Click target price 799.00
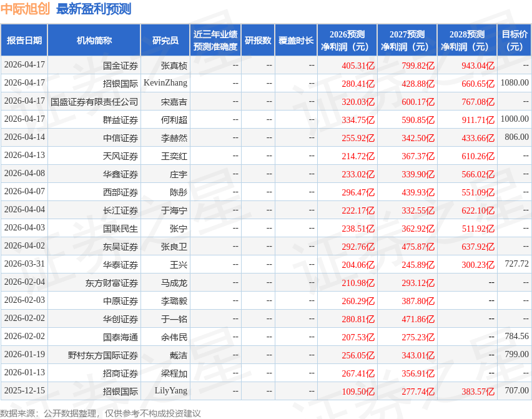The image size is (532, 419). [517, 354]
